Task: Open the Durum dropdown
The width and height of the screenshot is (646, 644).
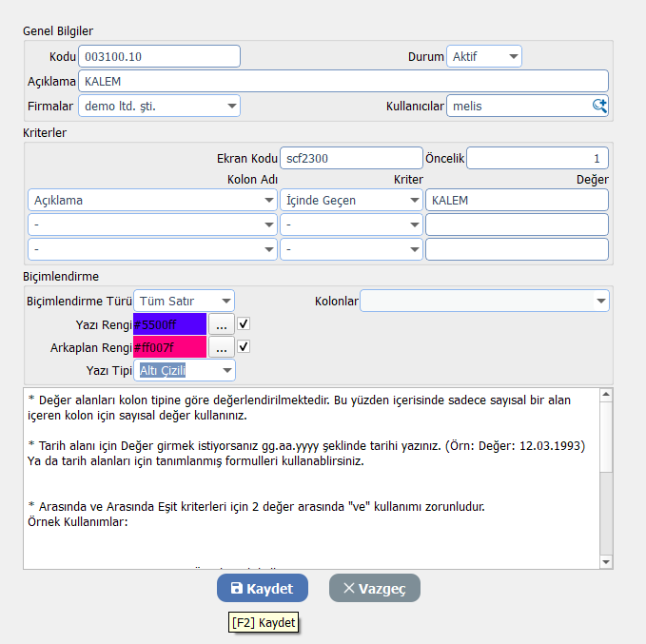Action: 484,57
